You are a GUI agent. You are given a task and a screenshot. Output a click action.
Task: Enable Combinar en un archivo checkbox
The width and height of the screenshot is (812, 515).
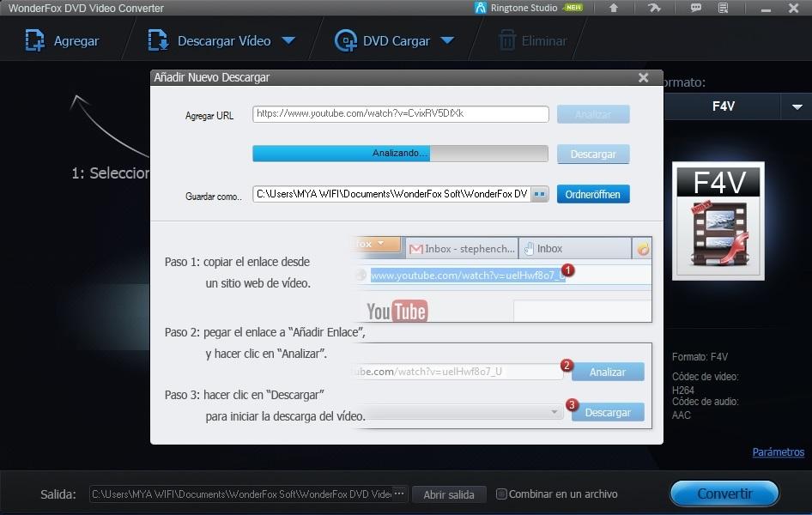pos(502,494)
